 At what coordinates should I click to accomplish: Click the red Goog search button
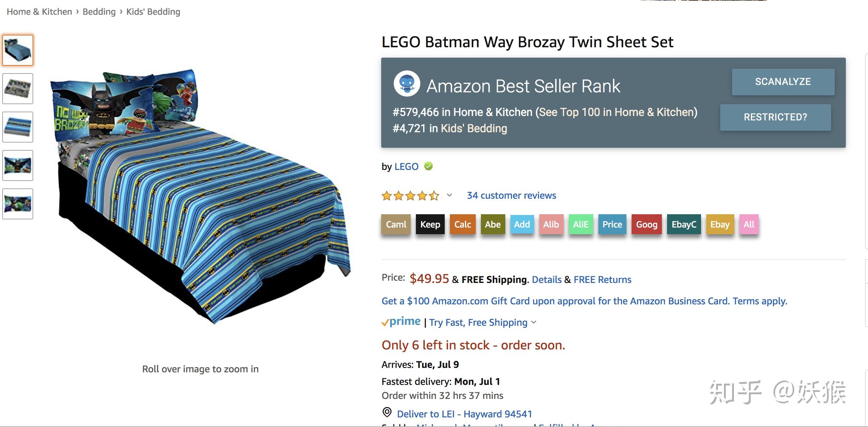[x=646, y=224]
